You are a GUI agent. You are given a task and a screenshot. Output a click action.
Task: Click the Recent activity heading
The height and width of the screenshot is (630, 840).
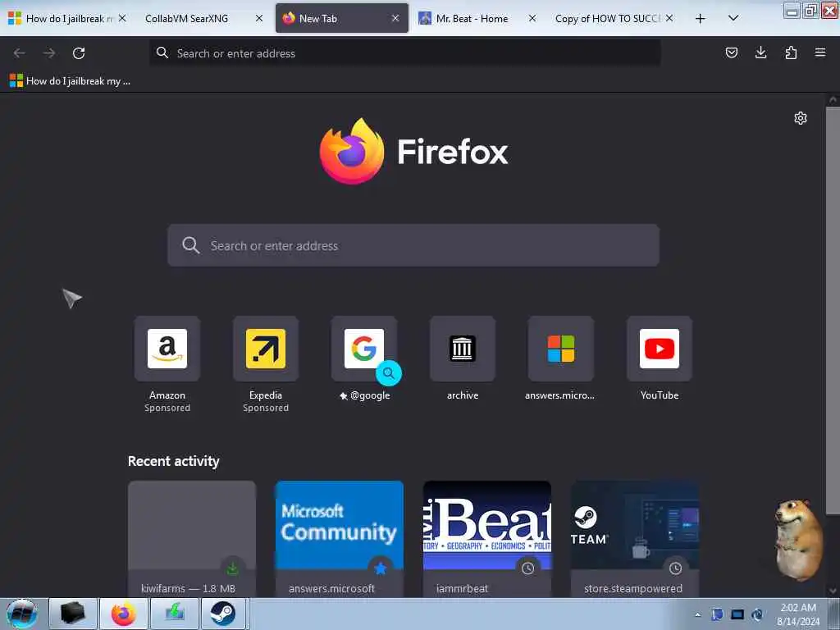click(x=174, y=461)
